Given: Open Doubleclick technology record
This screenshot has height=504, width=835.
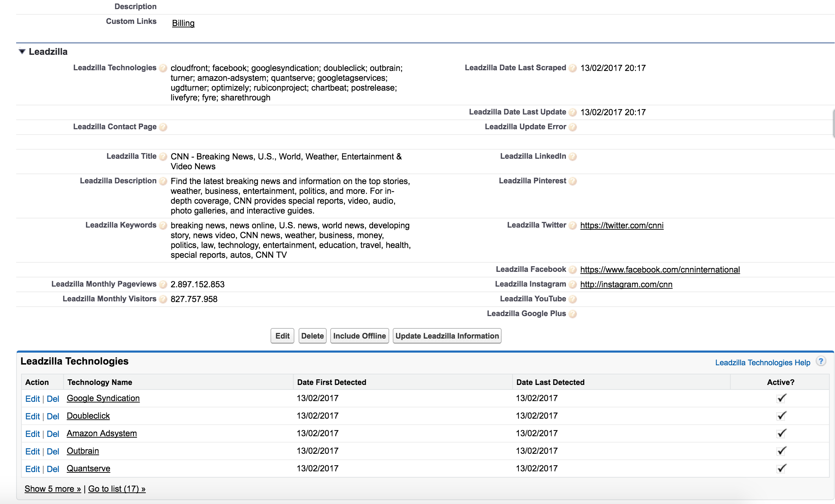Looking at the screenshot, I should pyautogui.click(x=88, y=416).
